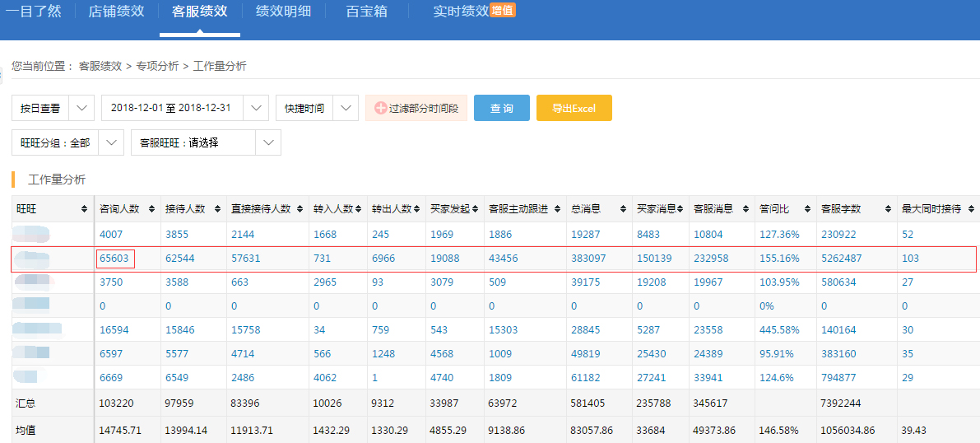Open the 客服旺旺：请选择 dropdown
Image resolution: width=980 pixels, height=443 pixels.
click(x=268, y=142)
